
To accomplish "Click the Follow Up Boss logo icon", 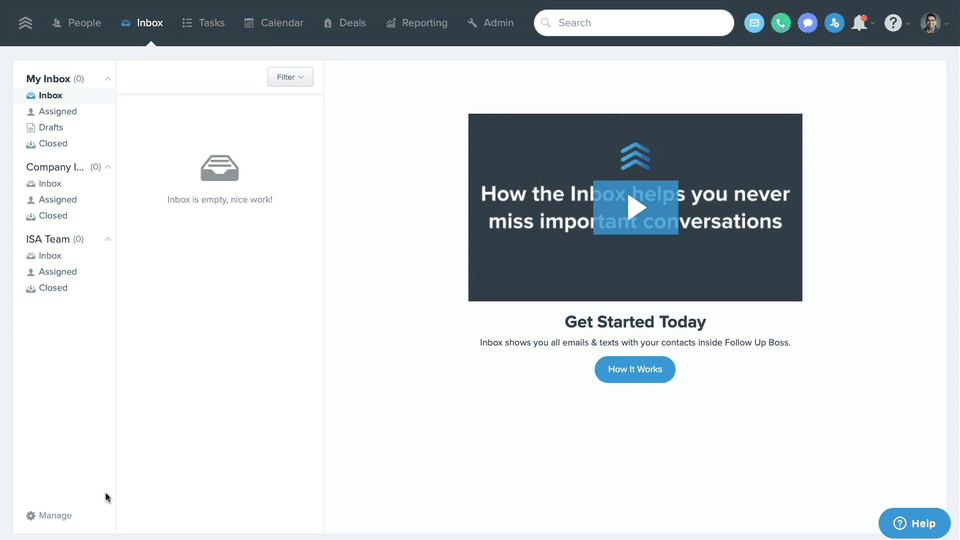I will tap(25, 23).
